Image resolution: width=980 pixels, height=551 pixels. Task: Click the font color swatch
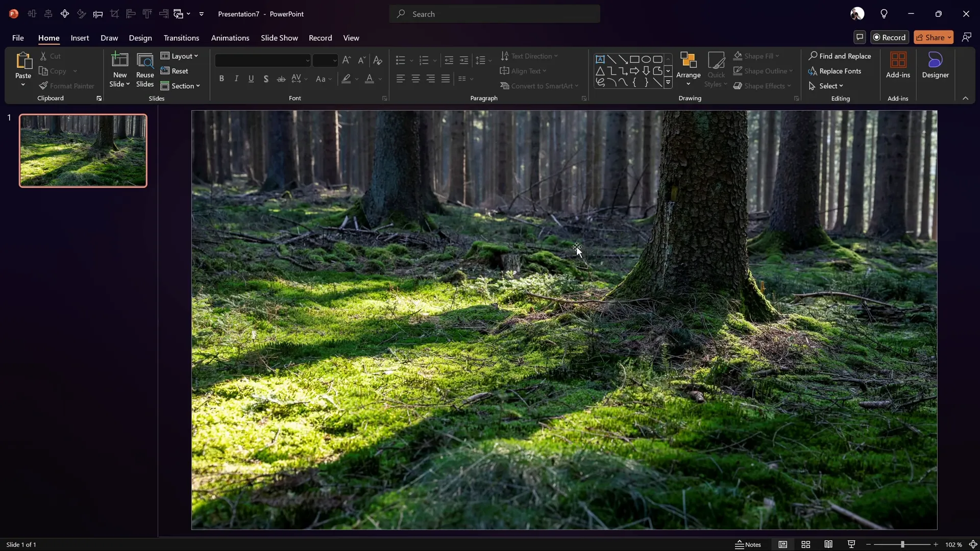(370, 79)
